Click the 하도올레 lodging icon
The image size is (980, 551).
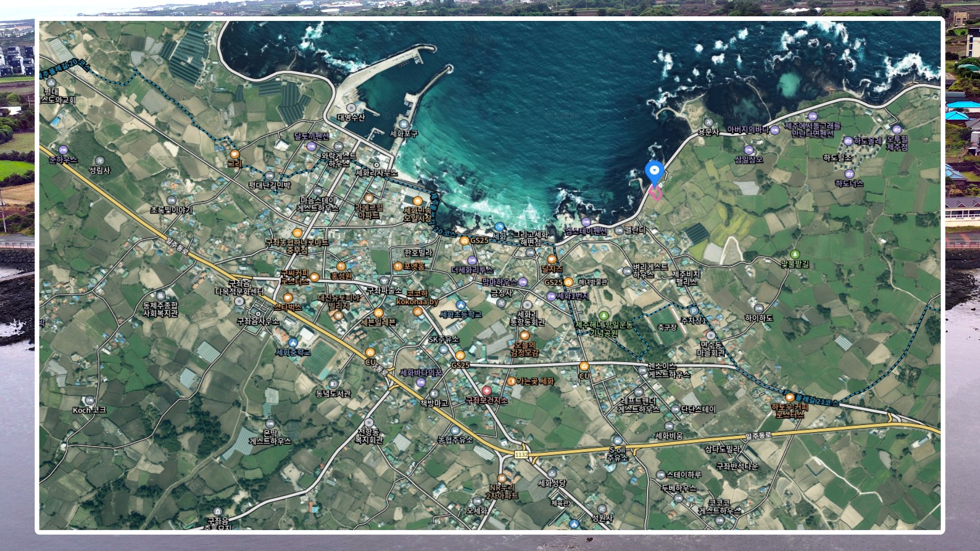(848, 140)
